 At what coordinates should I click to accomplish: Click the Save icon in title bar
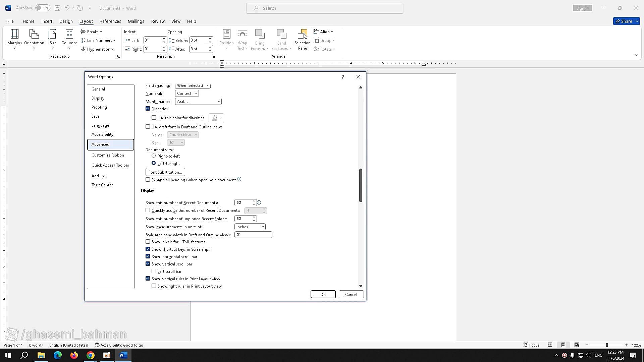point(57,8)
